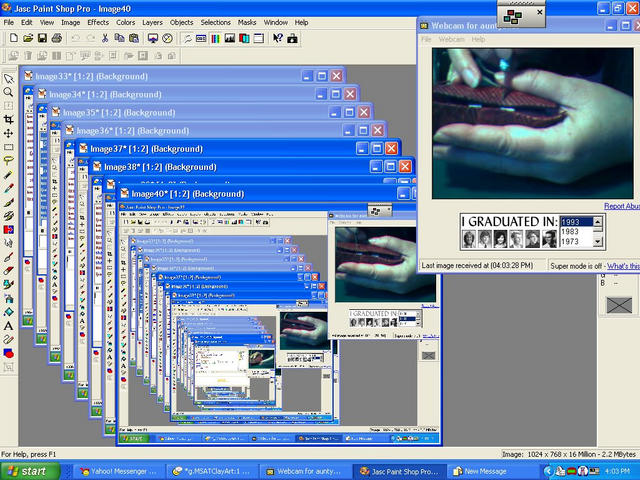This screenshot has height=480, width=640.
Task: Click the Print icon in toolbar
Action: coord(57,38)
